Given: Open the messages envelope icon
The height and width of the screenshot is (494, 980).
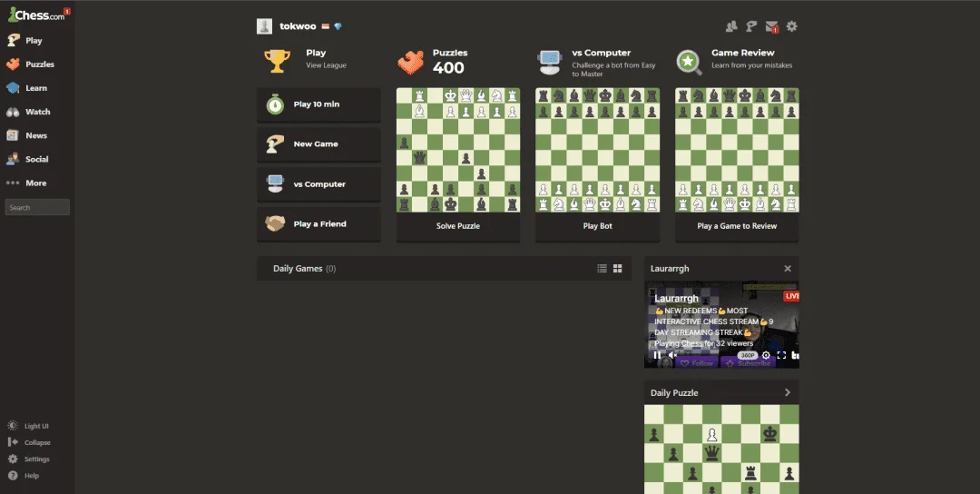Looking at the screenshot, I should click(x=772, y=27).
